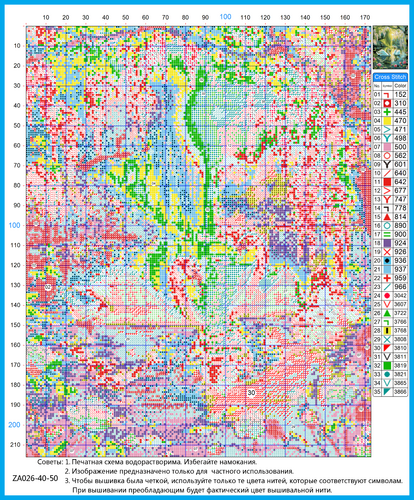The image size is (414, 500).
Task: Click the blue 100 column marker on top ruler
Action: coord(225,16)
